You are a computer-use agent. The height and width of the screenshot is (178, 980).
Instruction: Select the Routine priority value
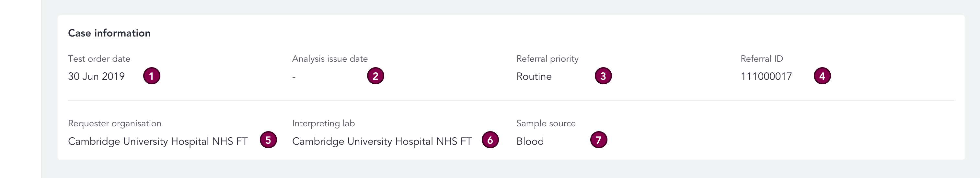[534, 77]
